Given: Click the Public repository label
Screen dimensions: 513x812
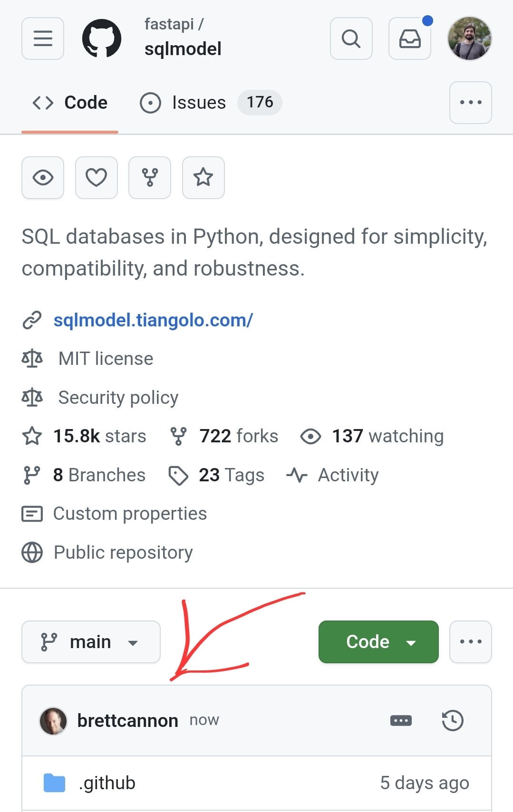Looking at the screenshot, I should coord(123,553).
